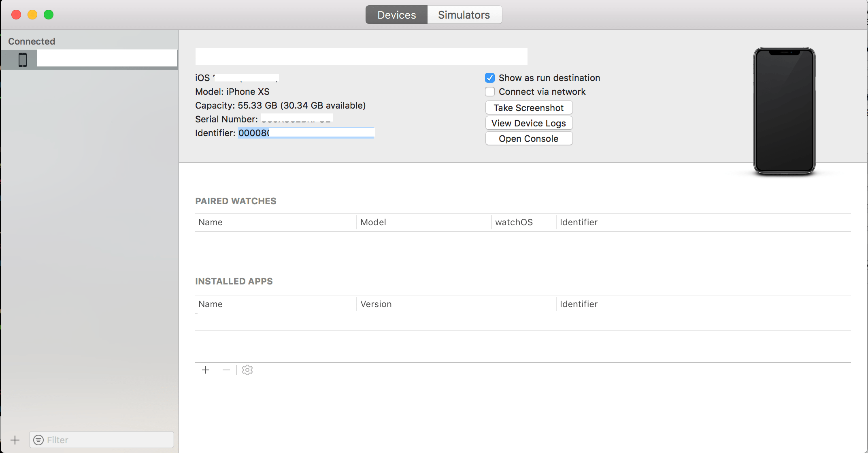Click the Take Screenshot button

[x=529, y=108]
